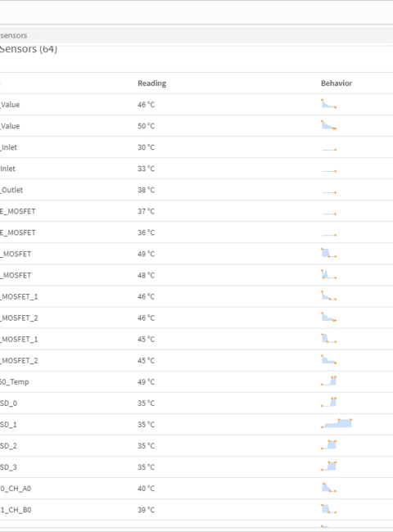Click the trend sparkline in the 1_CH_B0 row
The height and width of the screenshot is (532, 393).
[x=329, y=508]
